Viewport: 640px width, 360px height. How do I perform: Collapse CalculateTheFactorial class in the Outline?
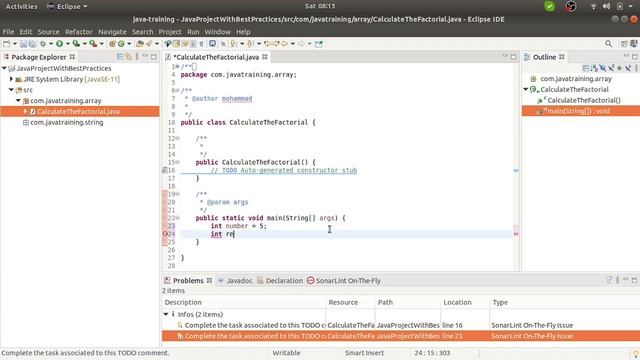pos(526,89)
